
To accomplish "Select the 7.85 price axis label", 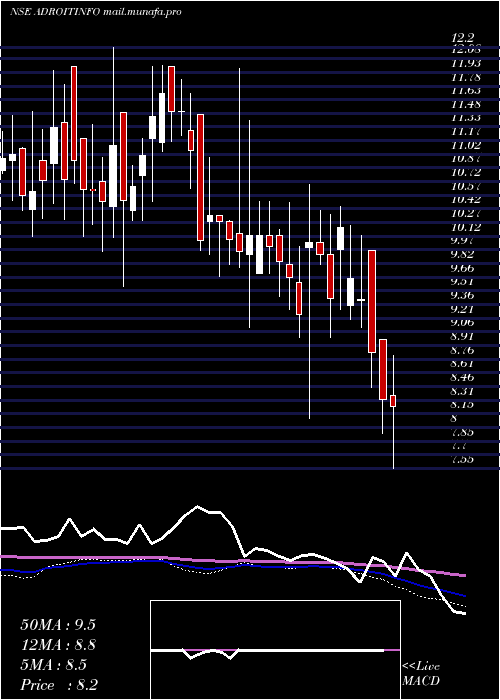I will pyautogui.click(x=463, y=432).
